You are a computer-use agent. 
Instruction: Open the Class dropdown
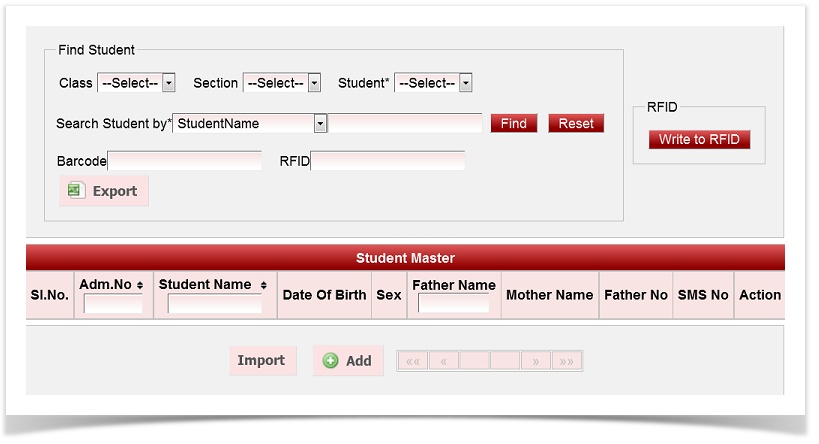[168, 83]
